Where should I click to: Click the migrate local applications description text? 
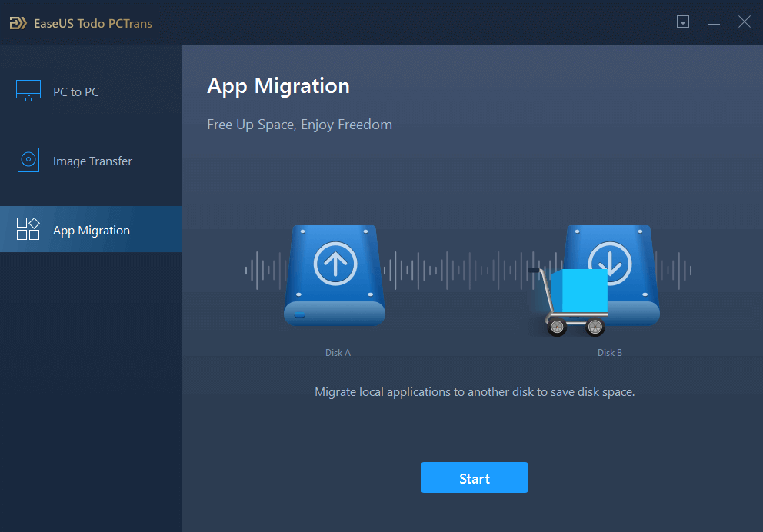[x=475, y=392]
